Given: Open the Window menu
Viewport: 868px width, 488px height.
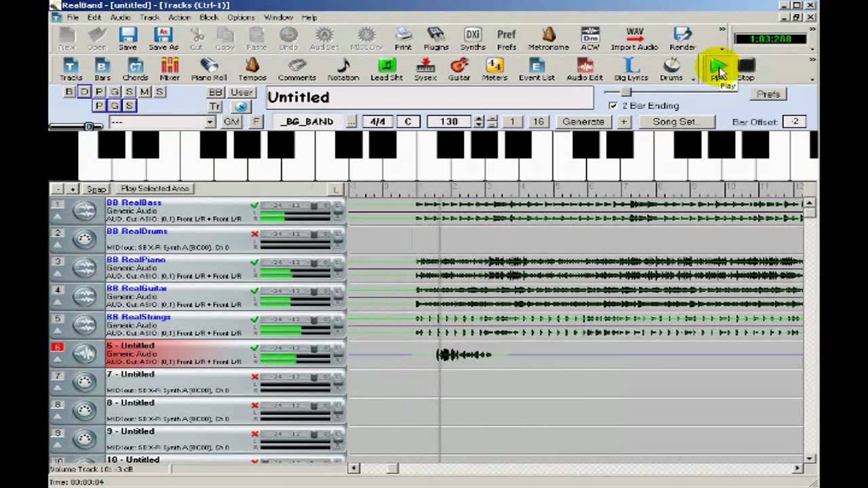Looking at the screenshot, I should tap(278, 17).
